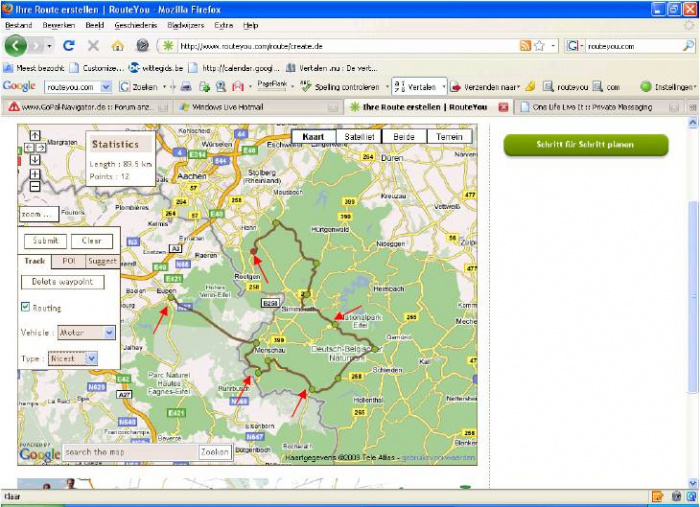Expand the Zoeken options dropdown arrow
This screenshot has width=700, height=507.
click(x=164, y=87)
